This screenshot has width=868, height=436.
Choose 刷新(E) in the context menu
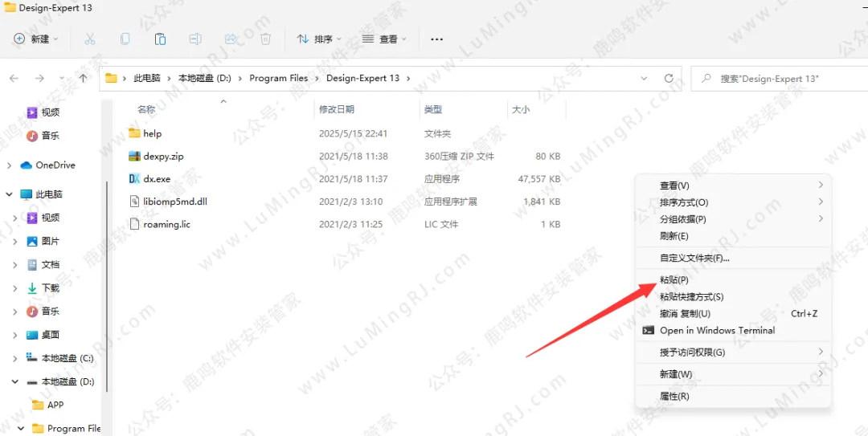coord(733,236)
